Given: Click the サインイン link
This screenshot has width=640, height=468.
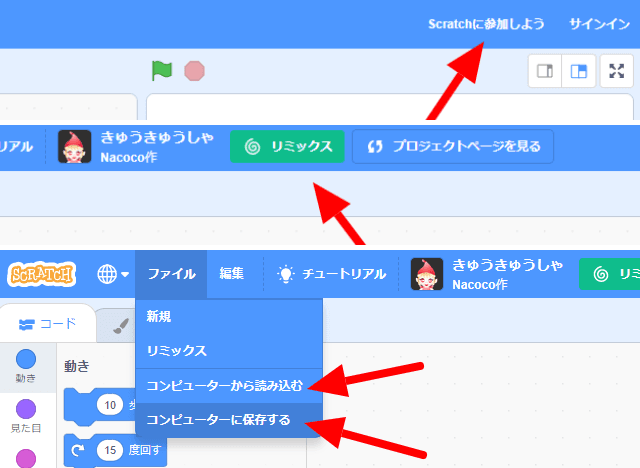Looking at the screenshot, I should tap(600, 24).
